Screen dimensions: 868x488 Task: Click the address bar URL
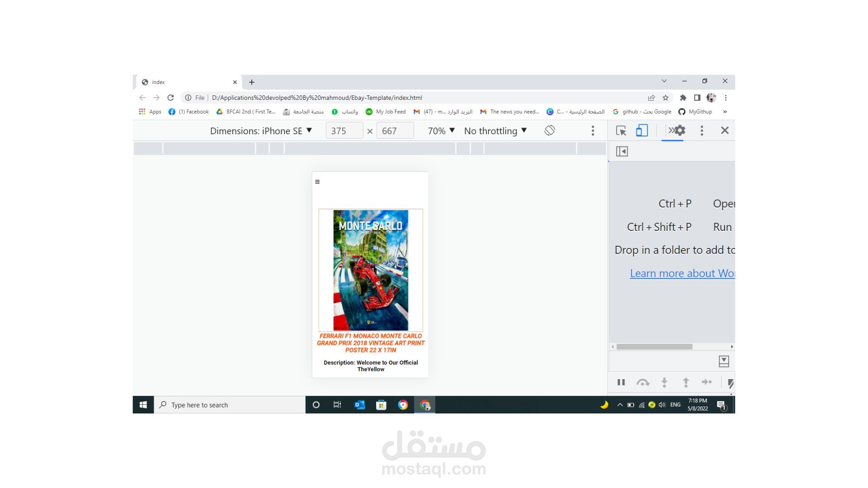point(317,98)
